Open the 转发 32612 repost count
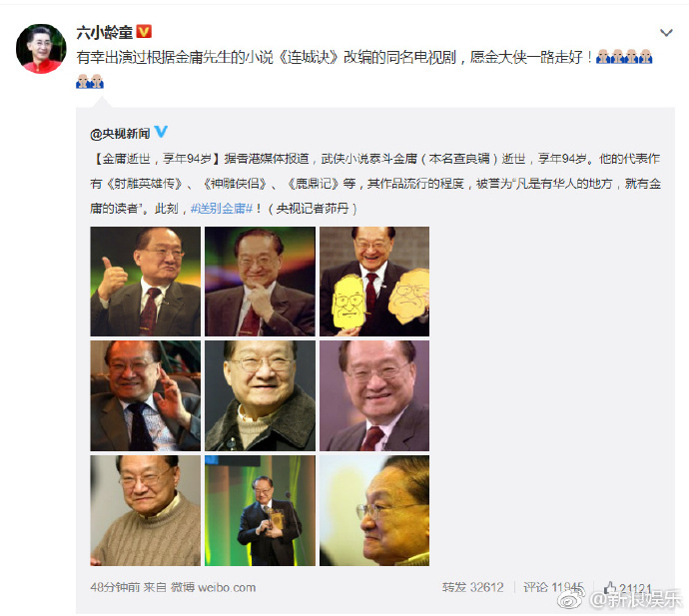Image resolution: width=689 pixels, height=616 pixels. pos(472,587)
